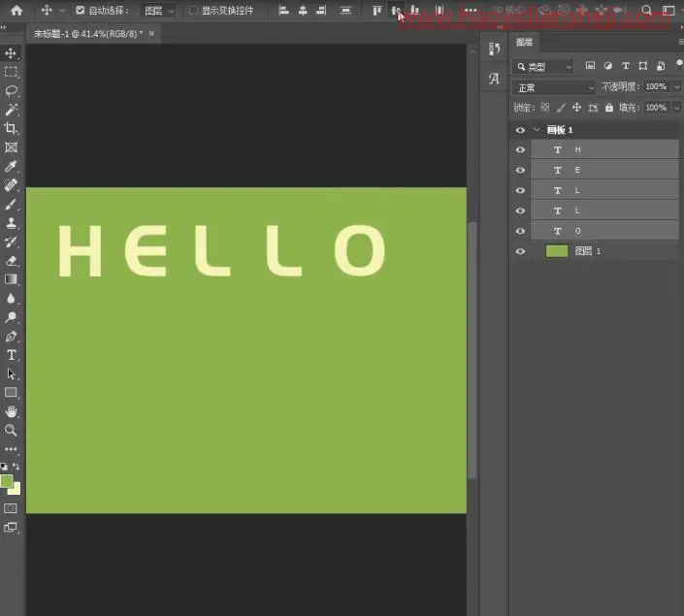
Task: Select the Lasso tool
Action: (x=11, y=91)
